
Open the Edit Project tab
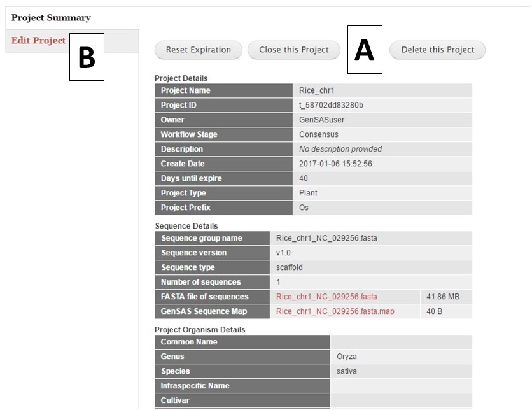pos(38,40)
